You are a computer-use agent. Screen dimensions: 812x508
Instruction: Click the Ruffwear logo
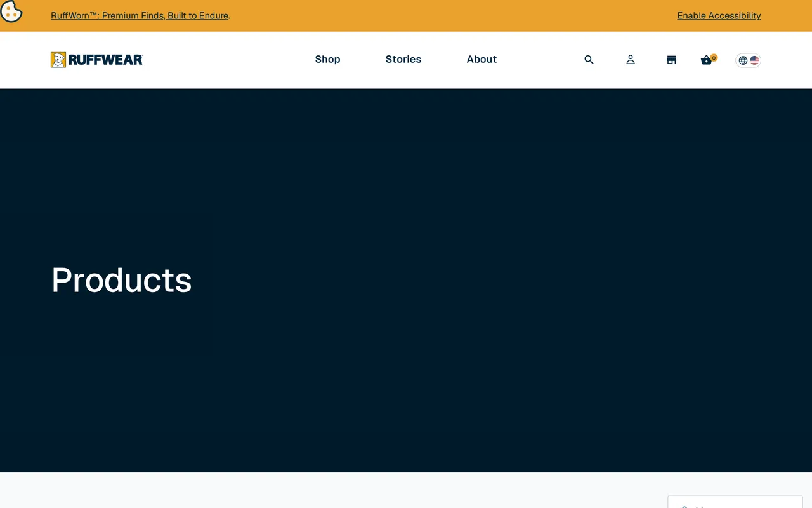[97, 60]
